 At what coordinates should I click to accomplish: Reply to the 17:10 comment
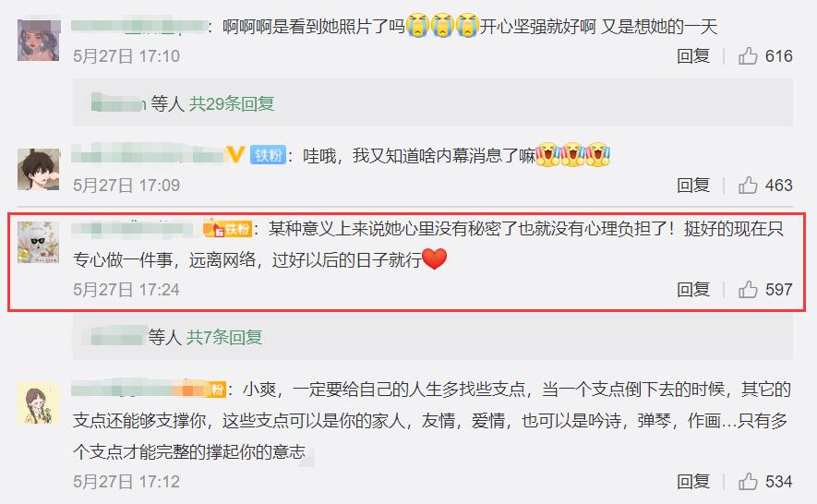[x=693, y=55]
